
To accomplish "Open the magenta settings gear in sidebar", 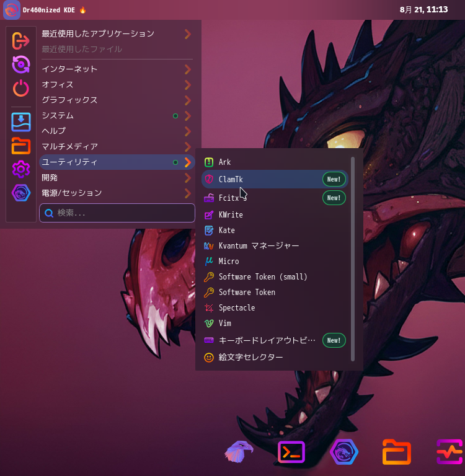I will (21, 169).
